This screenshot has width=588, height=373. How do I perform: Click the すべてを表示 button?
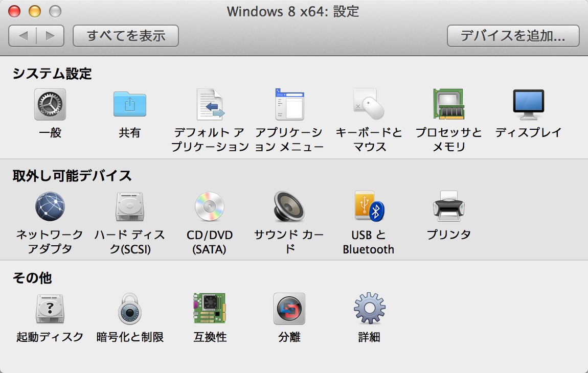point(126,36)
